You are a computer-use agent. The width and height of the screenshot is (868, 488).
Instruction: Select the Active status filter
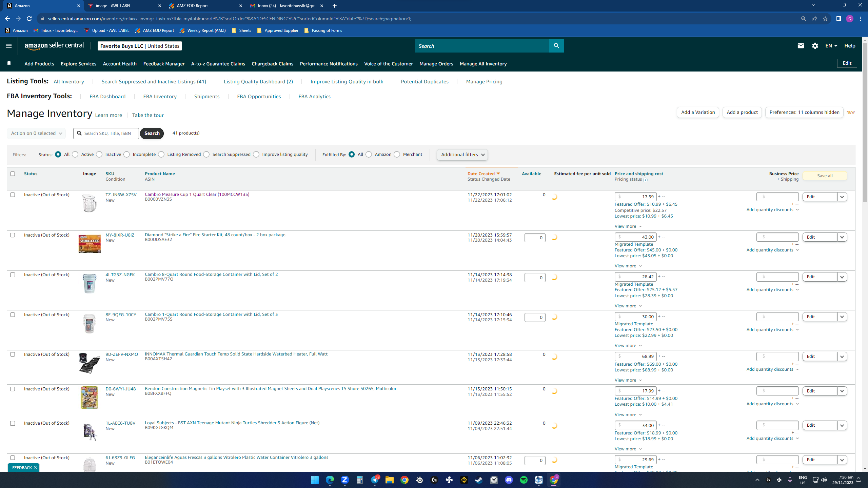(75, 155)
